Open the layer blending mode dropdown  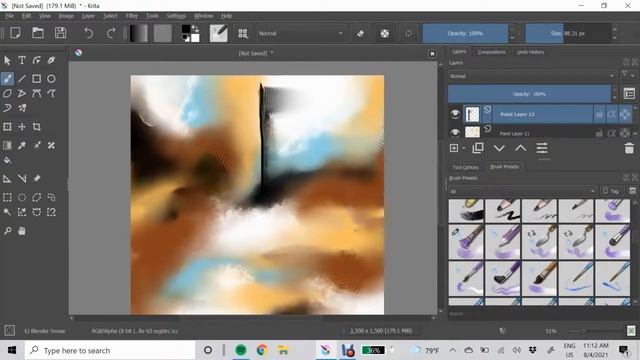click(x=532, y=76)
